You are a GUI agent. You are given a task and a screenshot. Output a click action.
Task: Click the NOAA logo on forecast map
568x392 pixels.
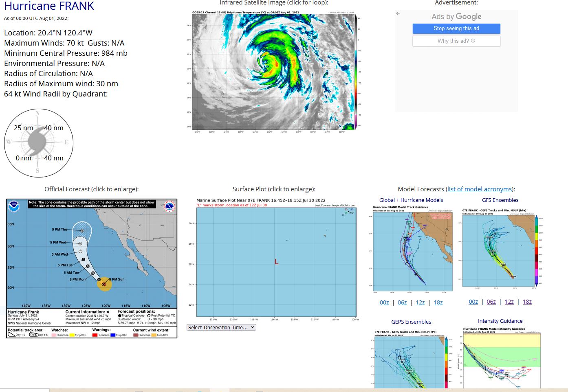14,206
